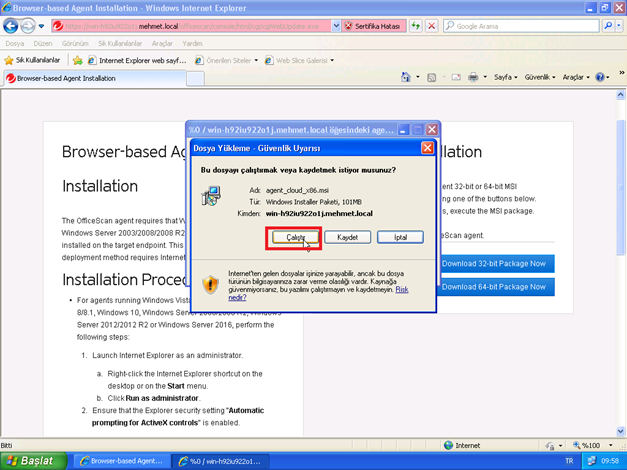Open the search provider dropdown arrow
627x470 pixels.
(619, 26)
